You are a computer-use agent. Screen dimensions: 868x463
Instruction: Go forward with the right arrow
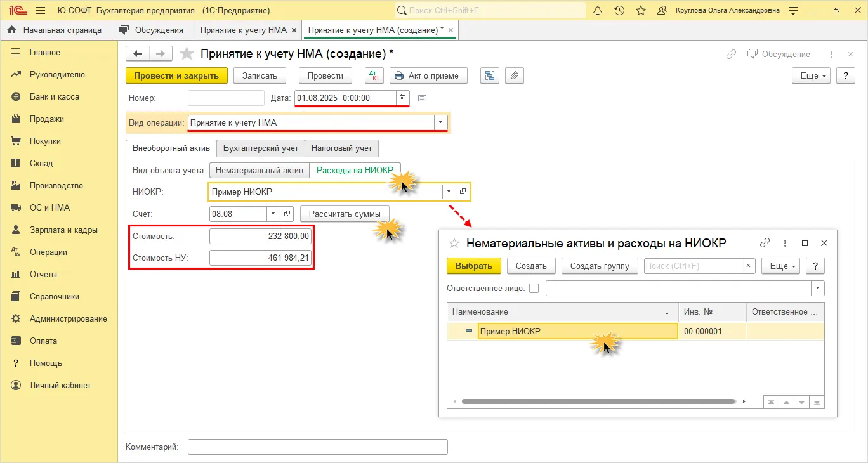click(160, 54)
